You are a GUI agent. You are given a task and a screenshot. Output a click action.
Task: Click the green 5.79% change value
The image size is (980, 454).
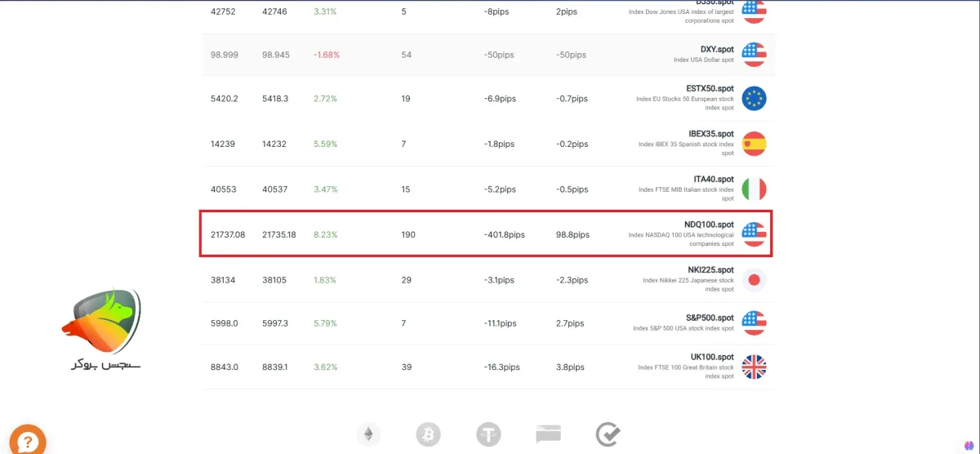click(325, 323)
